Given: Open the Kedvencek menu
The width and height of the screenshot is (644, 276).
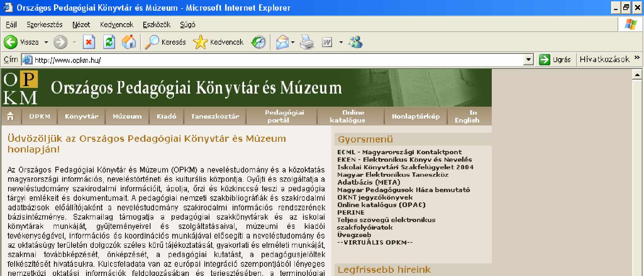Looking at the screenshot, I should pos(117,24).
